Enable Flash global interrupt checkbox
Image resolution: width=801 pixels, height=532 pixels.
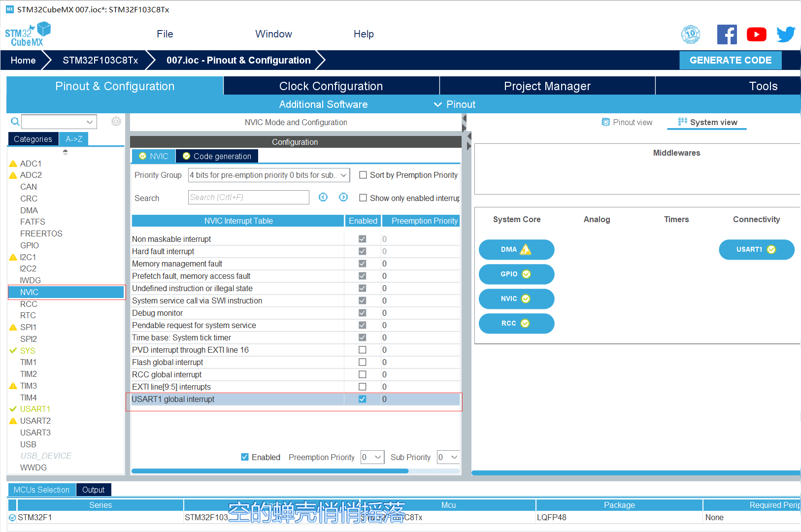[x=363, y=362]
